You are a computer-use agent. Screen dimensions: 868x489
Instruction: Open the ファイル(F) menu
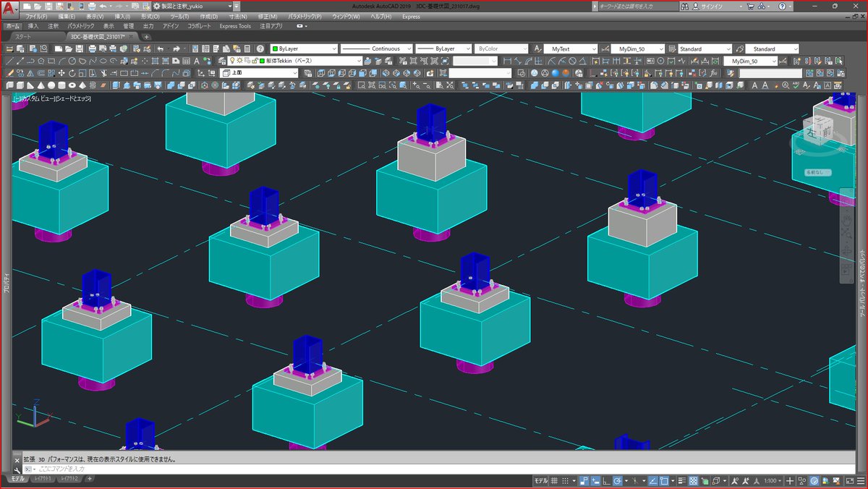pyautogui.click(x=36, y=16)
